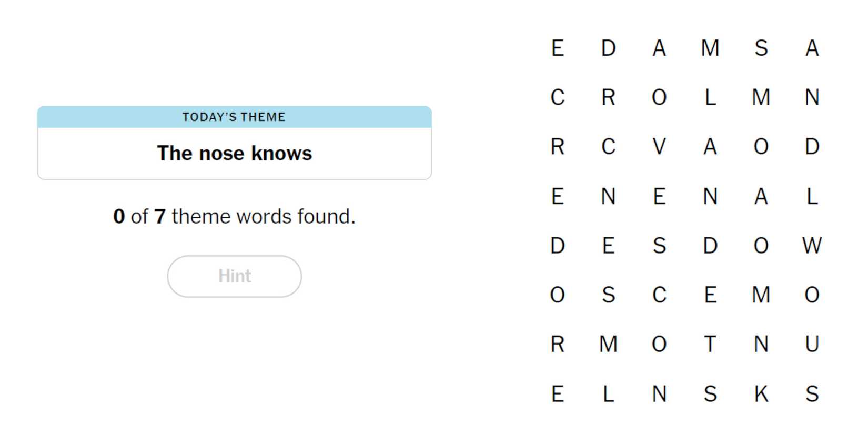Click the Hint button
The image size is (868, 434).
(234, 276)
